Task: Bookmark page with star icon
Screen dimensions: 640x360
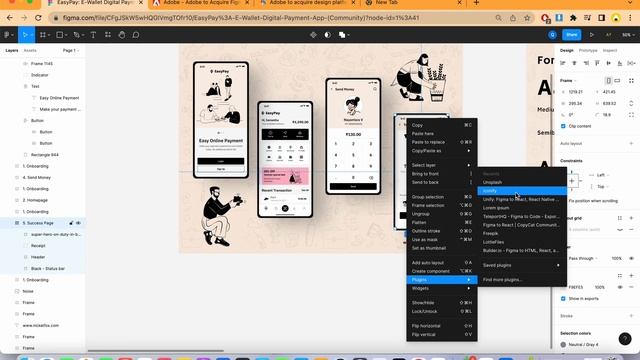Action: coord(527,18)
